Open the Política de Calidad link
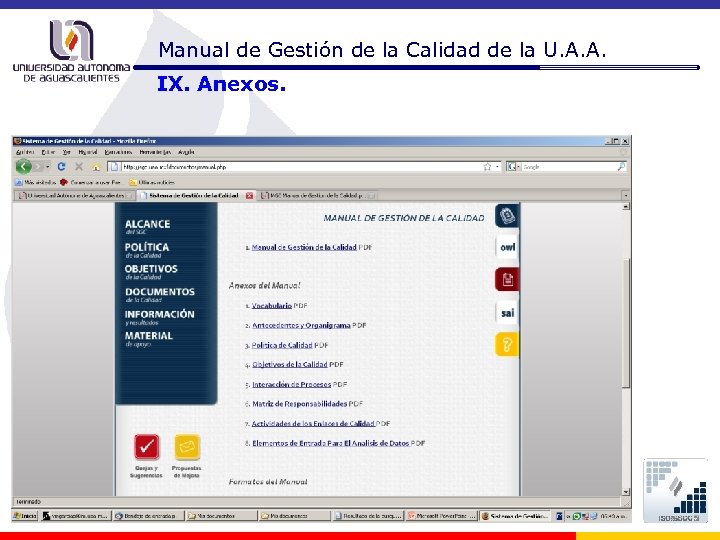Image resolution: width=720 pixels, height=540 pixels. click(x=282, y=345)
